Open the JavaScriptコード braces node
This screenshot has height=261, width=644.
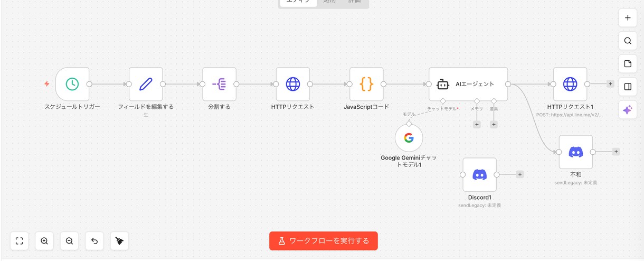point(366,84)
